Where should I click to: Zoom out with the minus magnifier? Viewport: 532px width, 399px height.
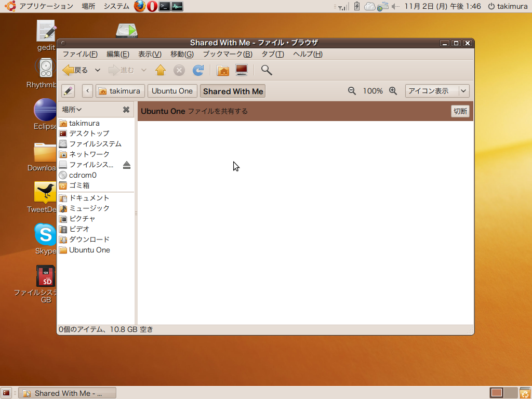tap(352, 91)
